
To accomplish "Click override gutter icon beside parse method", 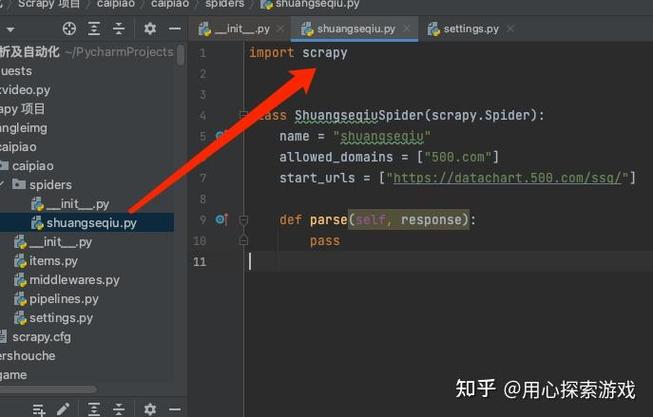I will [x=221, y=219].
